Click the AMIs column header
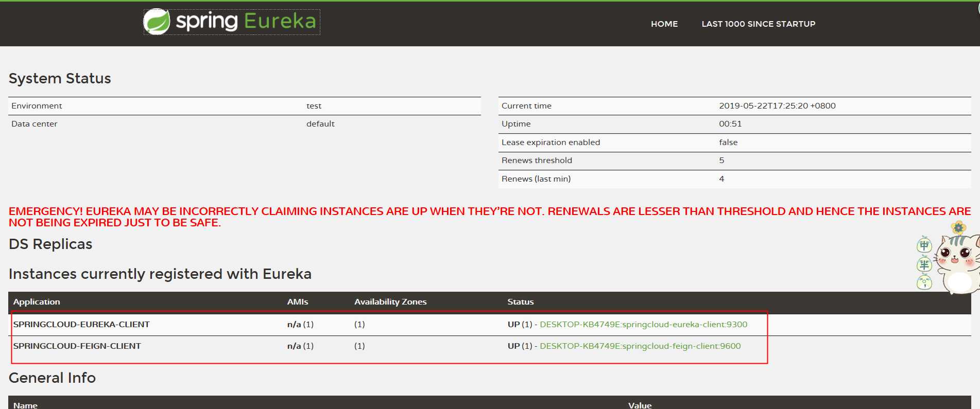The width and height of the screenshot is (980, 409). pos(298,301)
